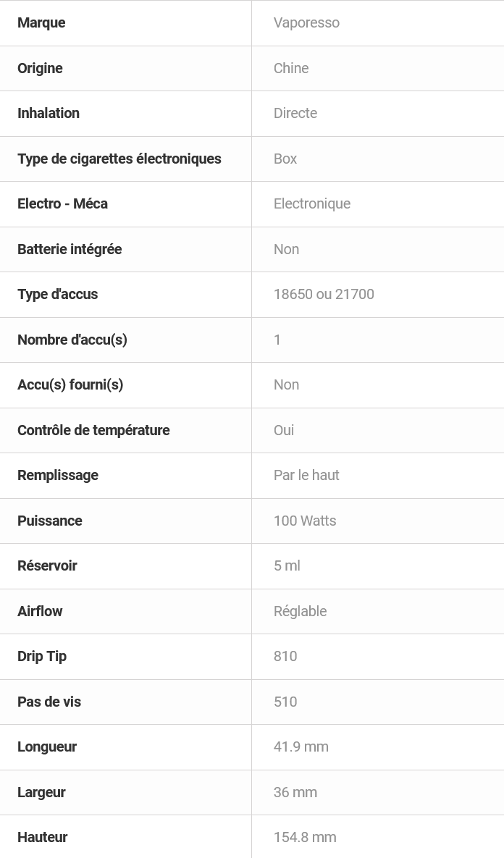The width and height of the screenshot is (504, 858).
Task: Click the Accu(s) fourni(s) label
Action: pyautogui.click(x=70, y=384)
